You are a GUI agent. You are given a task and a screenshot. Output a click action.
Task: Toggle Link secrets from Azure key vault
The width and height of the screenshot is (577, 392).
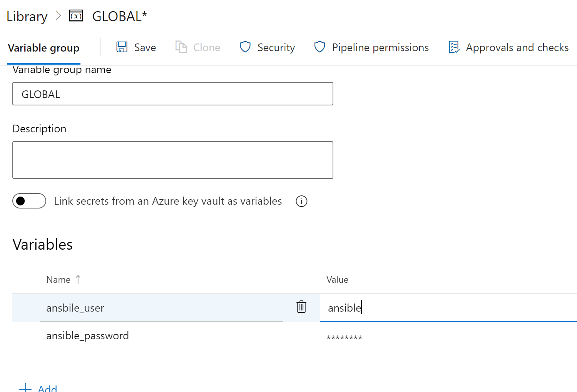pyautogui.click(x=29, y=201)
